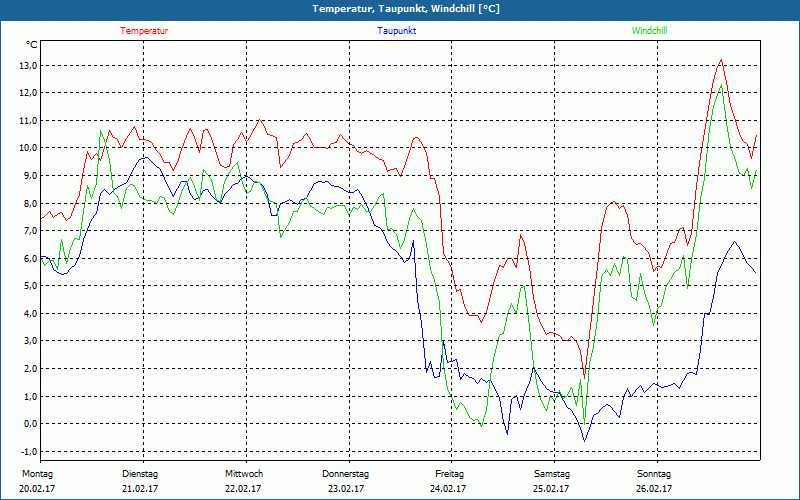Click the date 21.02.17
Image resolution: width=800 pixels, height=500 pixels.
pos(140,489)
